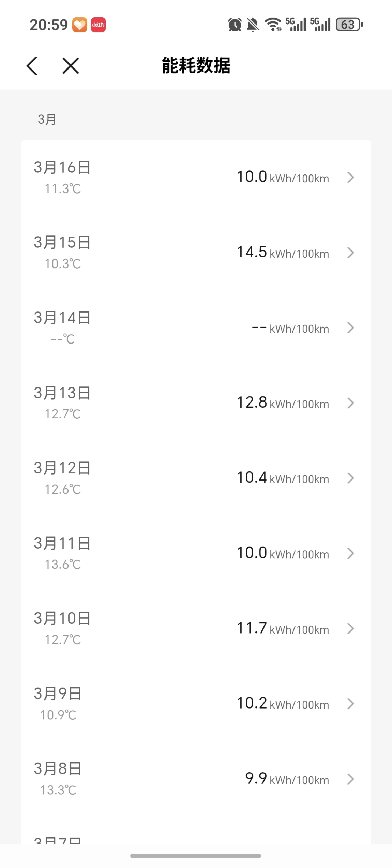This screenshot has height=868, width=392.
Task: Tap the back arrow icon
Action: [32, 66]
